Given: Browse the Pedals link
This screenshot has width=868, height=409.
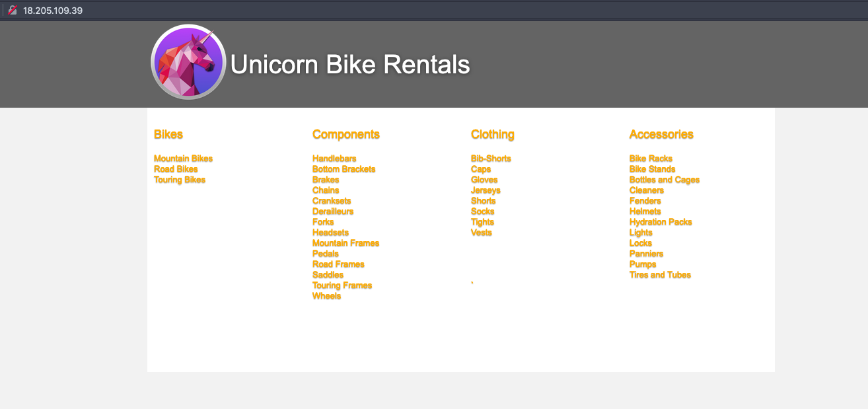Looking at the screenshot, I should (326, 254).
